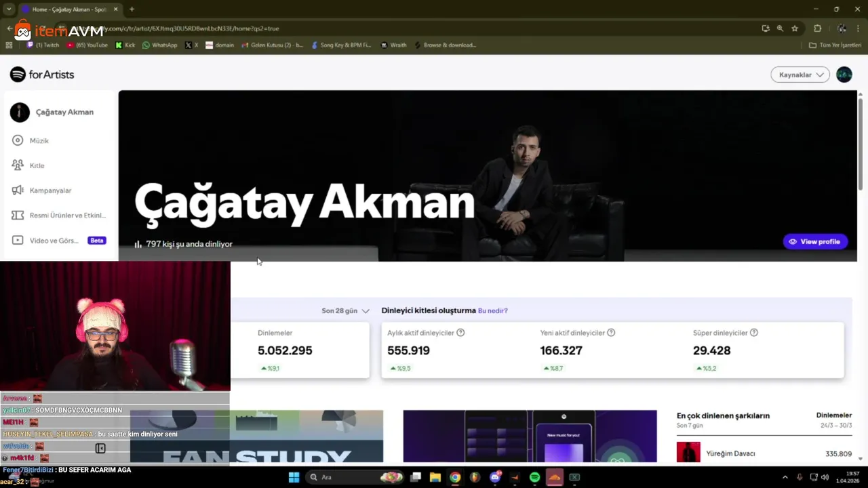Viewport: 868px width, 488px height.
Task: Click the 555.919 monthly listeners value
Action: point(408,350)
